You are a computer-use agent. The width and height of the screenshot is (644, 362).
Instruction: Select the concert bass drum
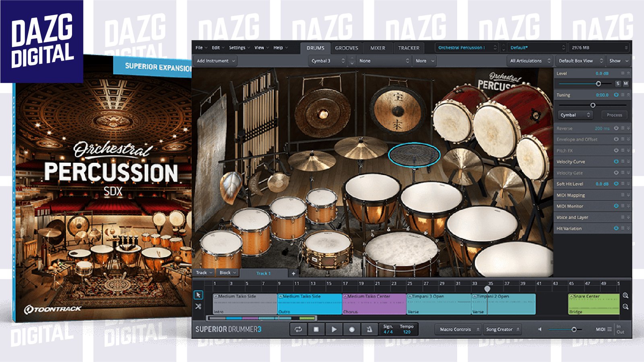pos(402,253)
